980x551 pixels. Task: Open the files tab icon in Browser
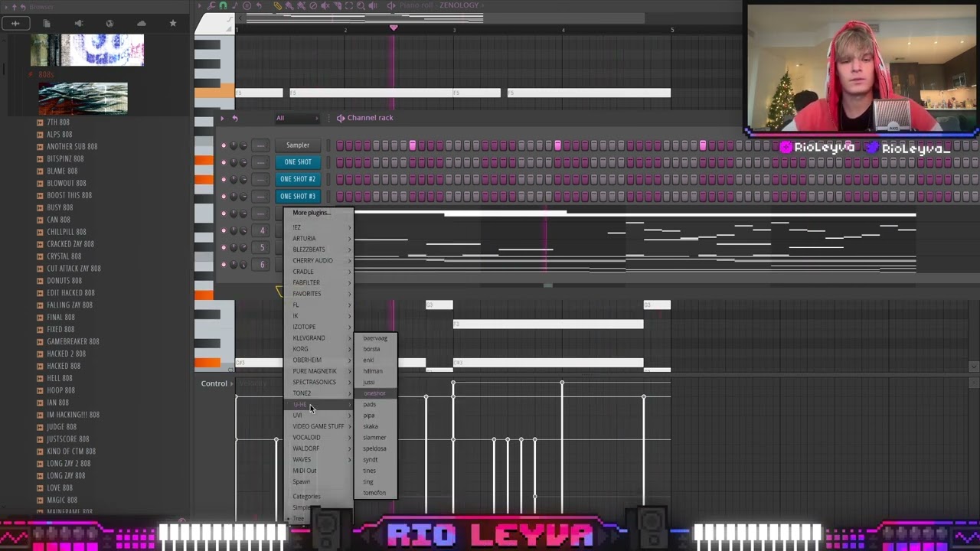(47, 23)
